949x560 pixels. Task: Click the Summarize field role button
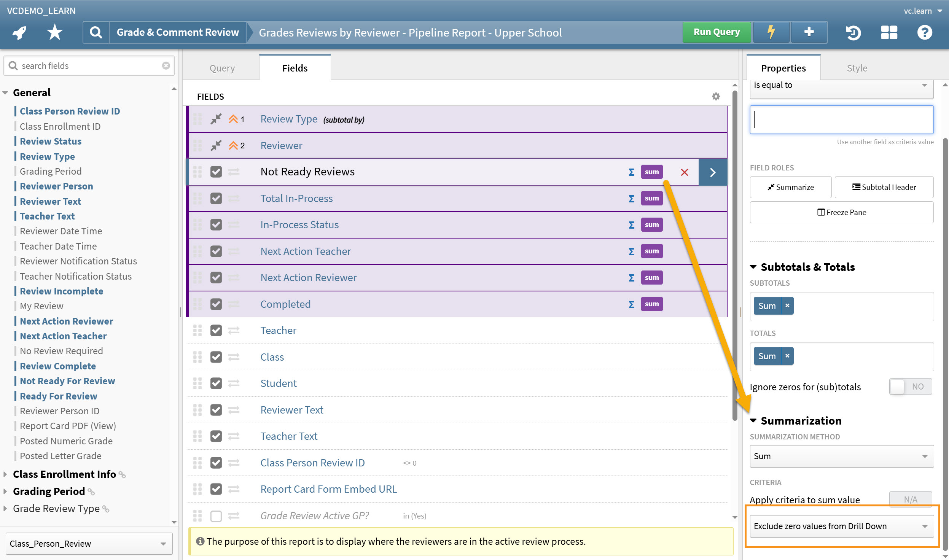(x=790, y=187)
